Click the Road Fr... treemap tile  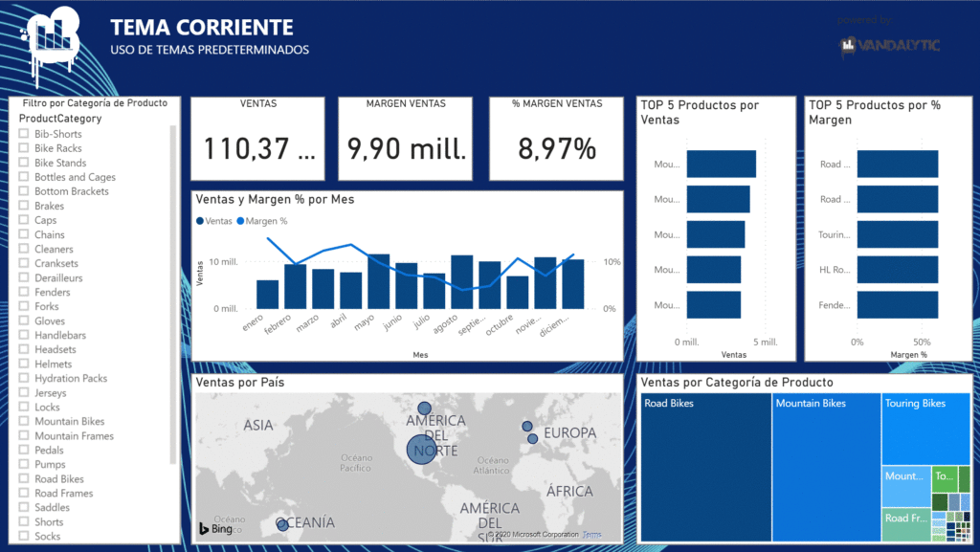(x=906, y=524)
